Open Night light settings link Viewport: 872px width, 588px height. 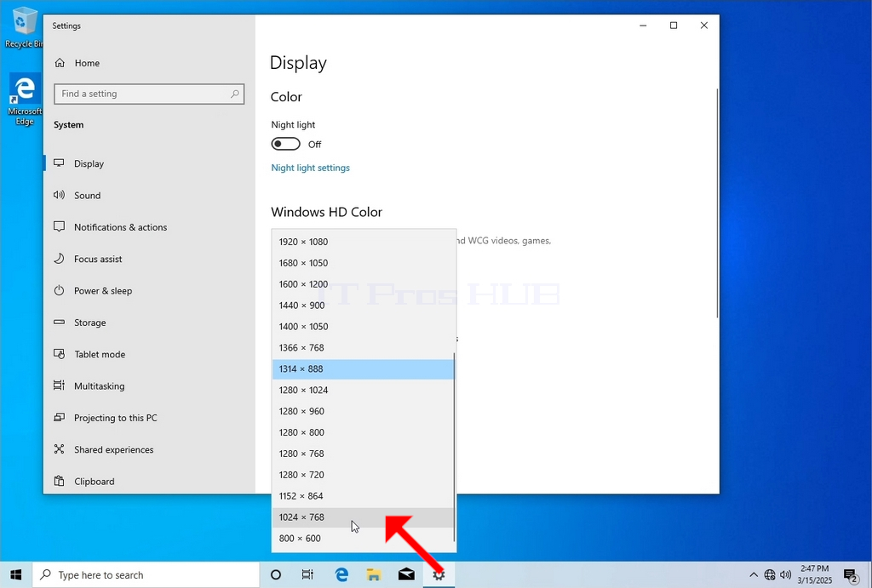pyautogui.click(x=310, y=168)
